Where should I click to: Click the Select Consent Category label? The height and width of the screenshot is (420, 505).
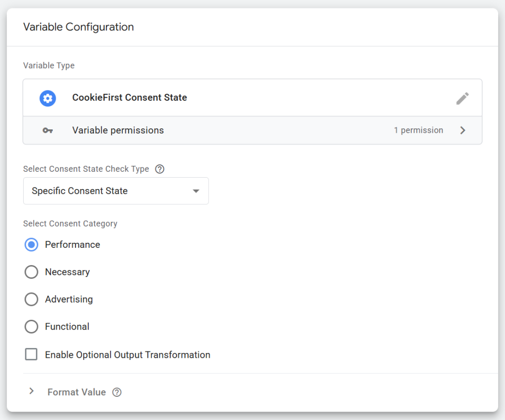pyautogui.click(x=70, y=224)
